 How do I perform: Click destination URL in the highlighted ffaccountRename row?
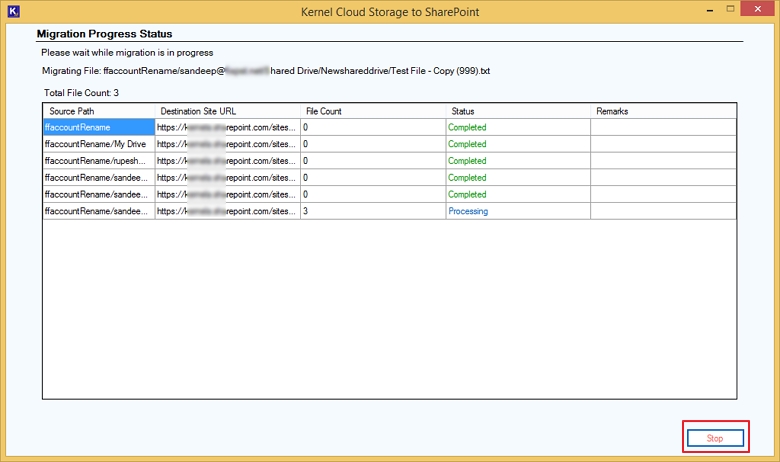tap(228, 127)
